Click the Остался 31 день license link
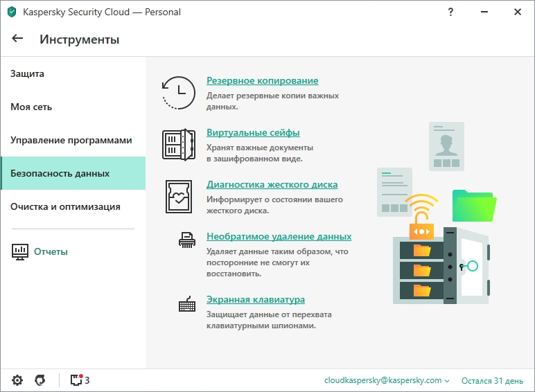Image resolution: width=535 pixels, height=392 pixels. pos(492,381)
